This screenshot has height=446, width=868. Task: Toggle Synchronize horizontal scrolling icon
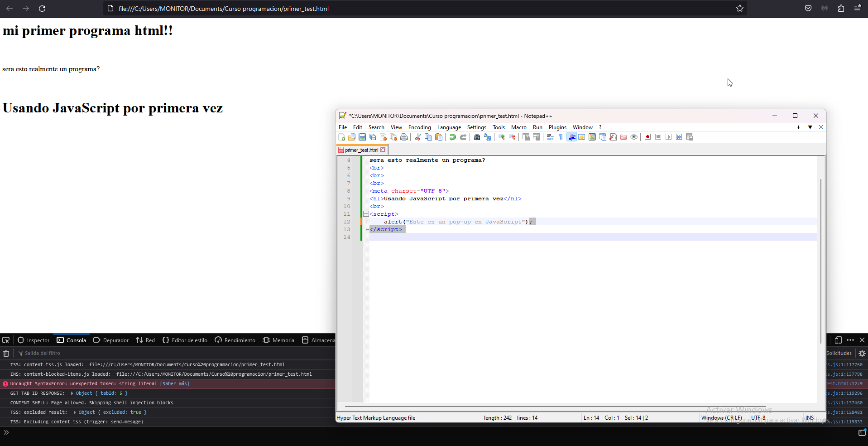pos(536,137)
